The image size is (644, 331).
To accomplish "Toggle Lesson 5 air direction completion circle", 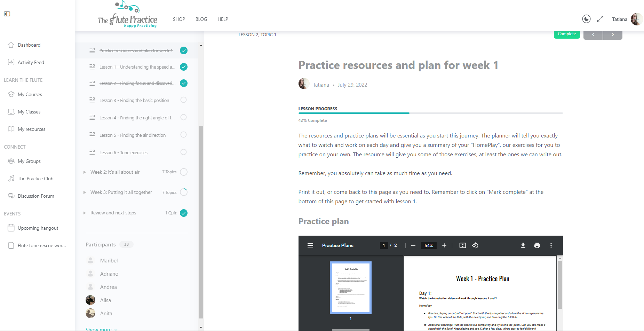I will coord(183,135).
